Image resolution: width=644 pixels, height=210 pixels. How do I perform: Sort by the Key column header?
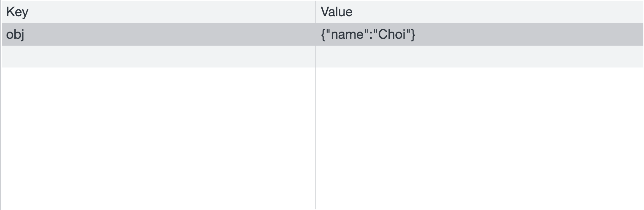point(158,12)
